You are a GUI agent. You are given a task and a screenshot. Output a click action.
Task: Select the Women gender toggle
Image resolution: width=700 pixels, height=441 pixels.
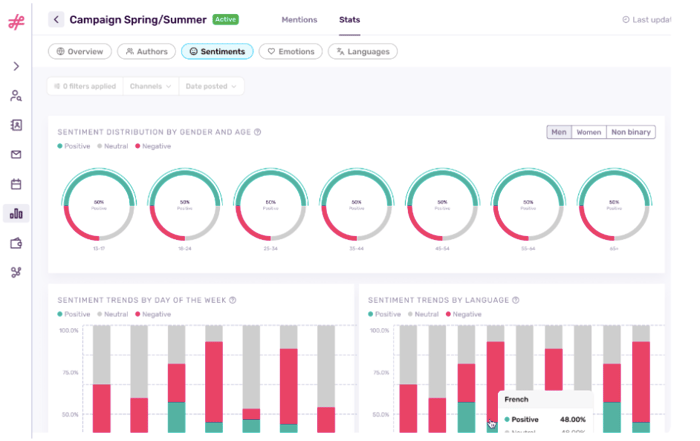pos(588,132)
